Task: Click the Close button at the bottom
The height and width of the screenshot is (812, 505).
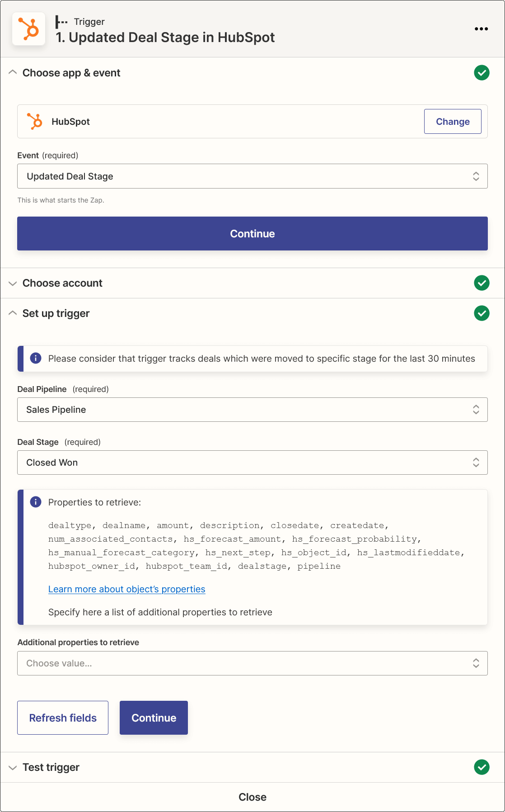Action: point(252,797)
